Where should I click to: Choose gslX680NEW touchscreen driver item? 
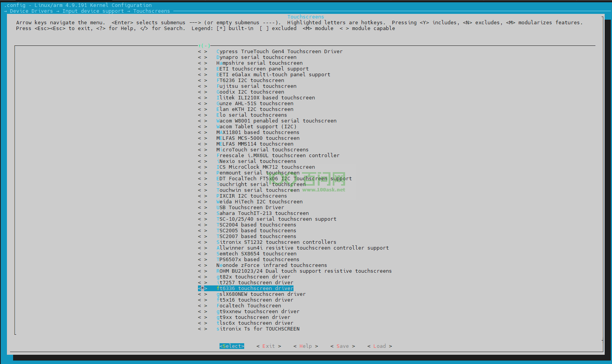pyautogui.click(x=261, y=294)
